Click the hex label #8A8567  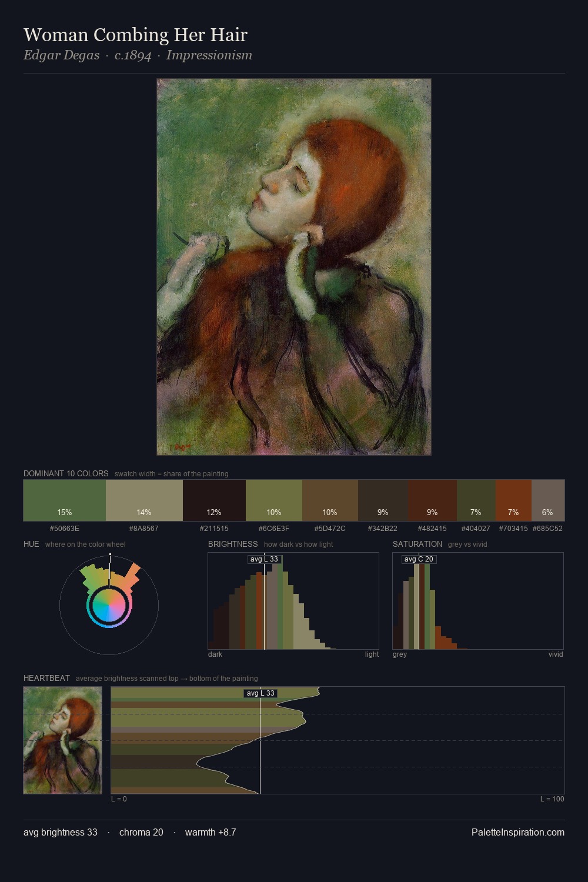(144, 529)
